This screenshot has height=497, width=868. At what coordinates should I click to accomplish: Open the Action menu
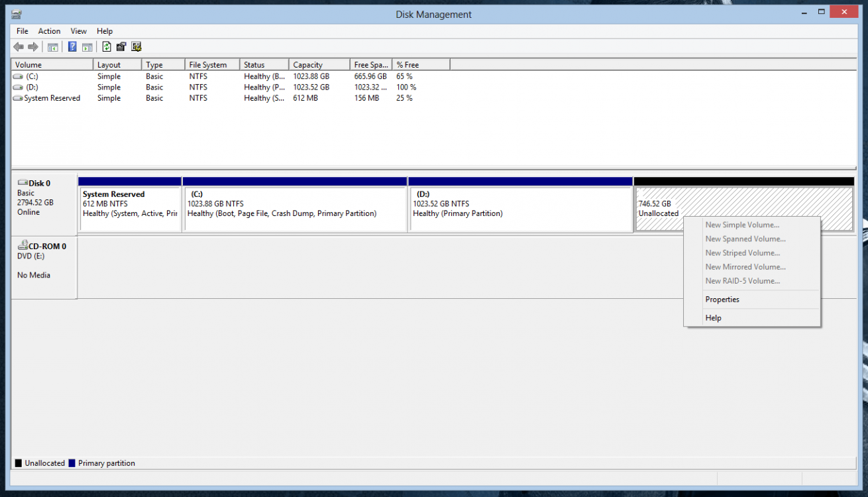click(x=49, y=31)
